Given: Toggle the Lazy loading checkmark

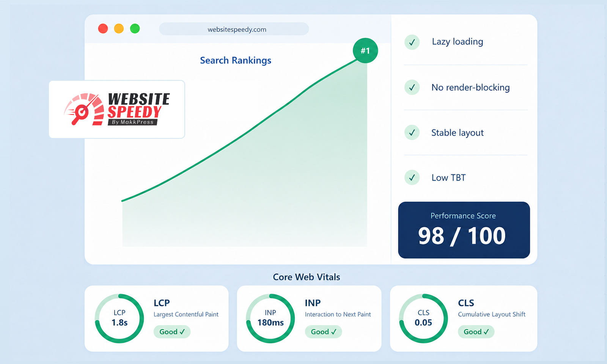Looking at the screenshot, I should (x=412, y=42).
